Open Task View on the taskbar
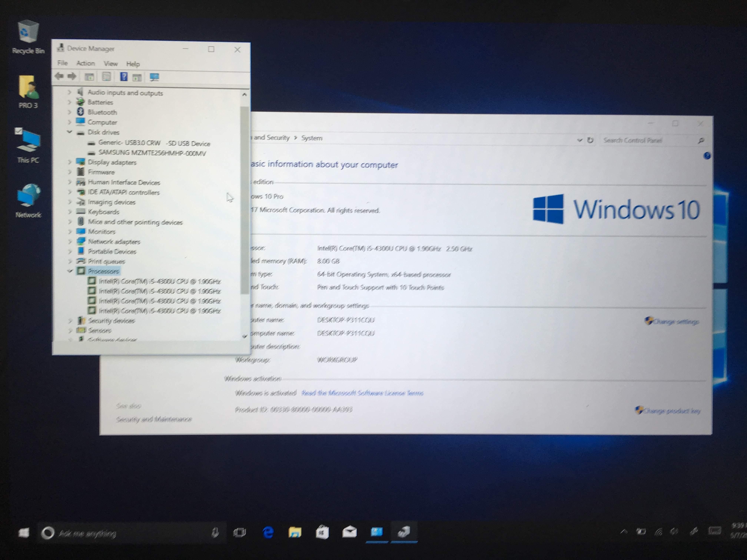Image resolution: width=747 pixels, height=560 pixels. [239, 533]
